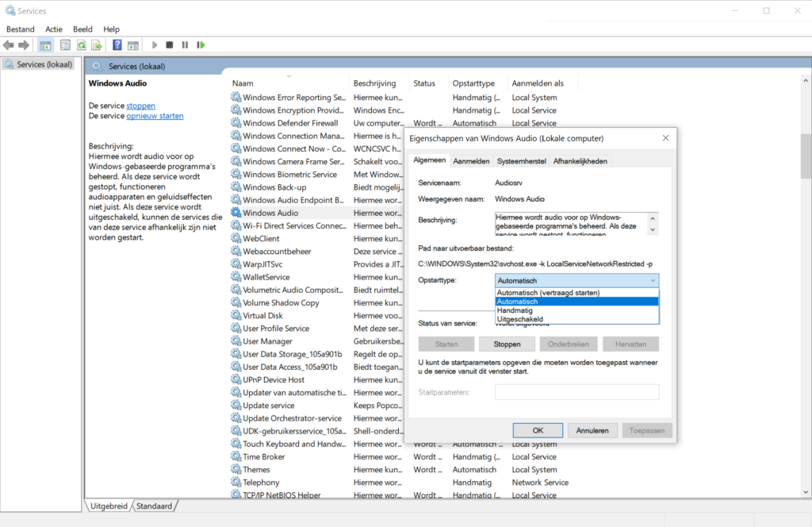Toggle the console tree pane icon
Viewport: 812px width, 527px height.
pyautogui.click(x=45, y=45)
